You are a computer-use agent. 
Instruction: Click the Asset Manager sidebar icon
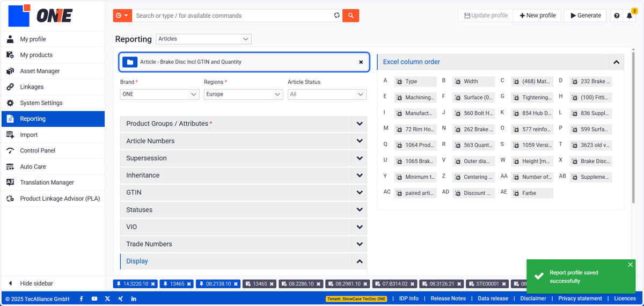click(x=10, y=71)
